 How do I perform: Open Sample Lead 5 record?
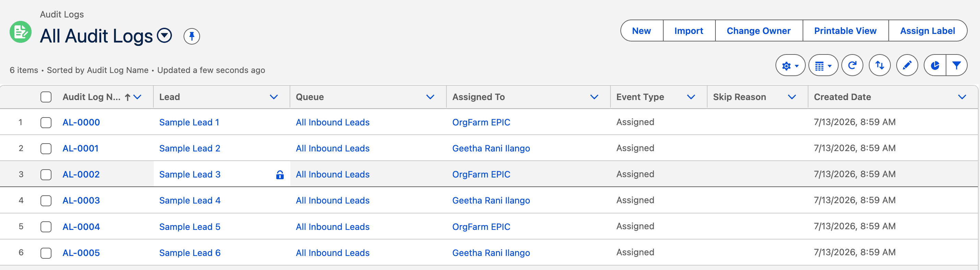pos(189,226)
